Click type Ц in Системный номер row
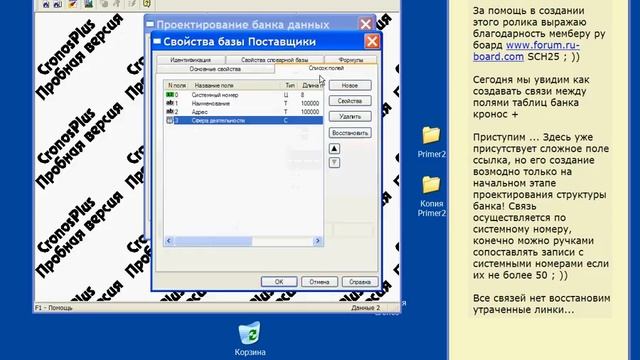Screen dimensions: 640x360 coord(286,95)
